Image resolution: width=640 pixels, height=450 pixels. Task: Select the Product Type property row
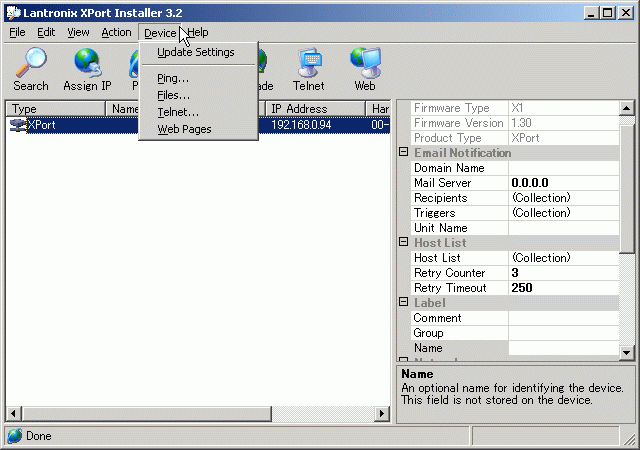(515, 138)
